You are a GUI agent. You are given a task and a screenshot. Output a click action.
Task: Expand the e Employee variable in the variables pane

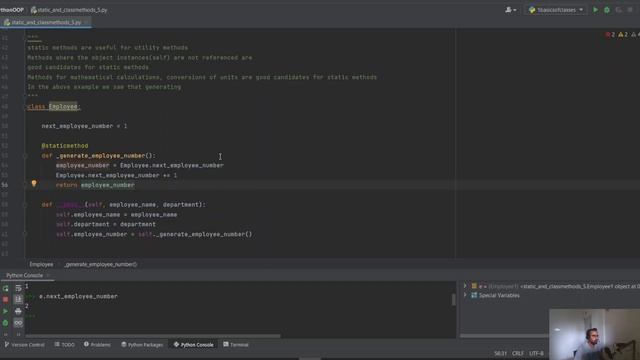465,286
